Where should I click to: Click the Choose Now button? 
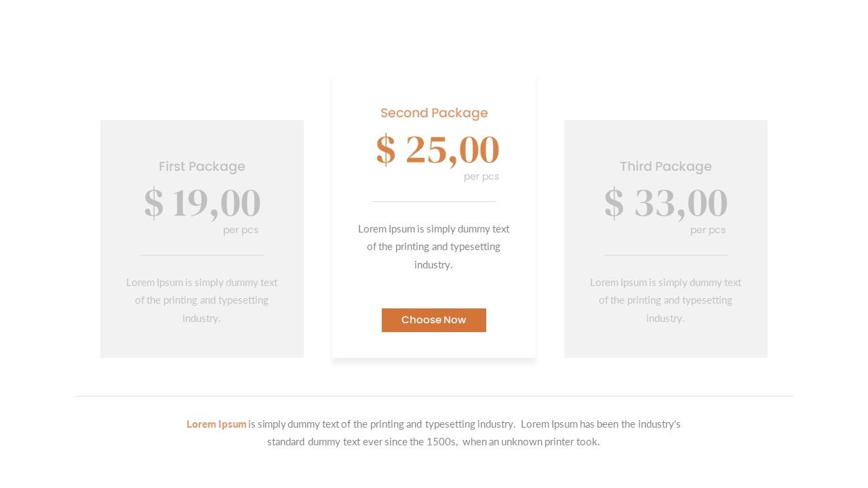[x=434, y=320]
